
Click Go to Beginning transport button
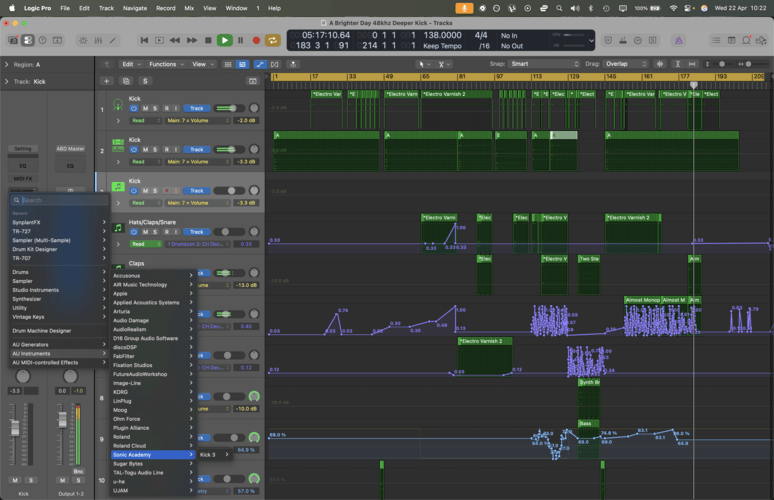[x=145, y=40]
